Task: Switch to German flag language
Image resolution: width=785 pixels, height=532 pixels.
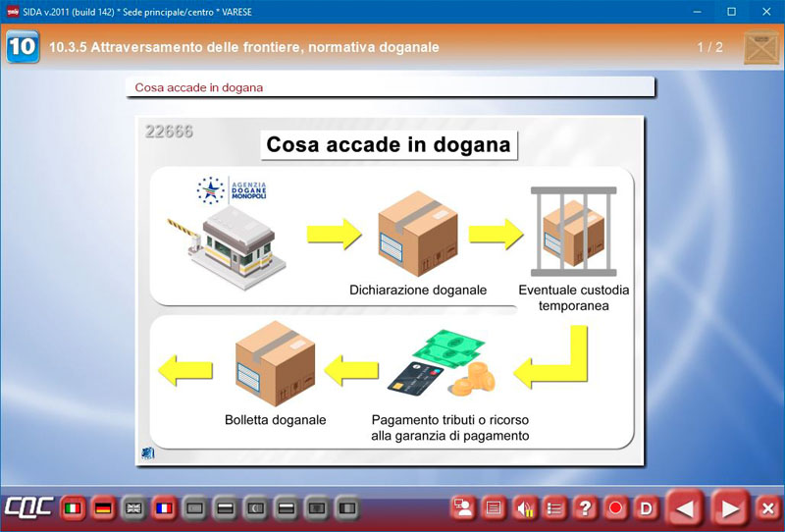Action: [x=102, y=508]
